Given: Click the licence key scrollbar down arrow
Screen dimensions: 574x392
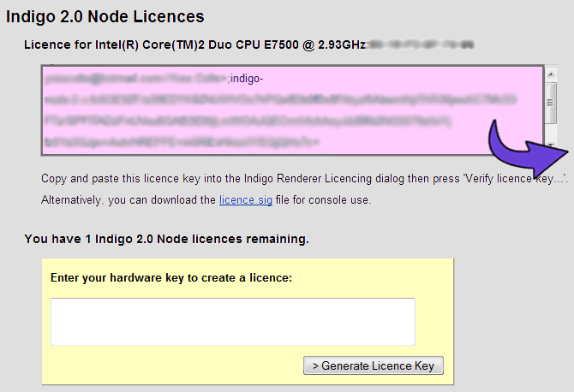Looking at the screenshot, I should click(x=552, y=146).
